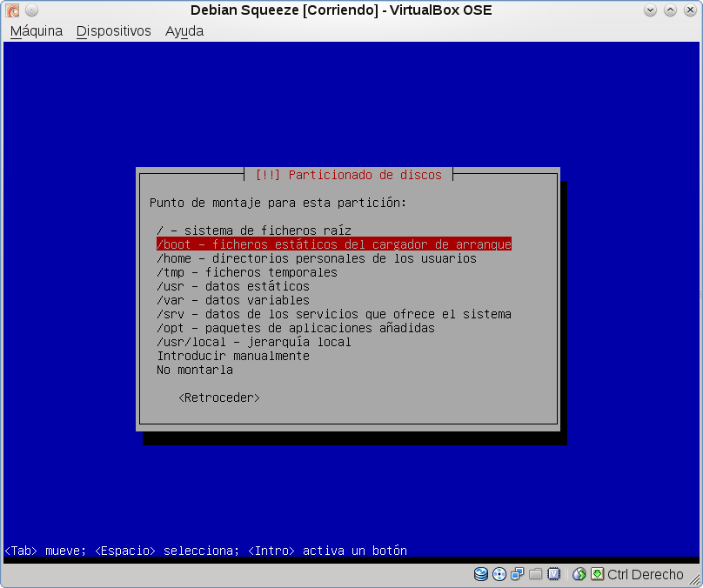
Task: Minimize the VirtualBox window
Action: (x=650, y=10)
